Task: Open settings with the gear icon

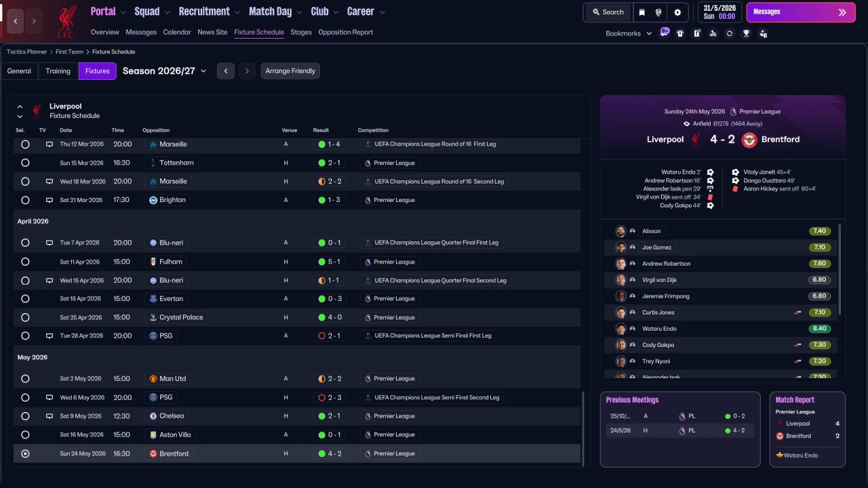Action: click(x=677, y=12)
